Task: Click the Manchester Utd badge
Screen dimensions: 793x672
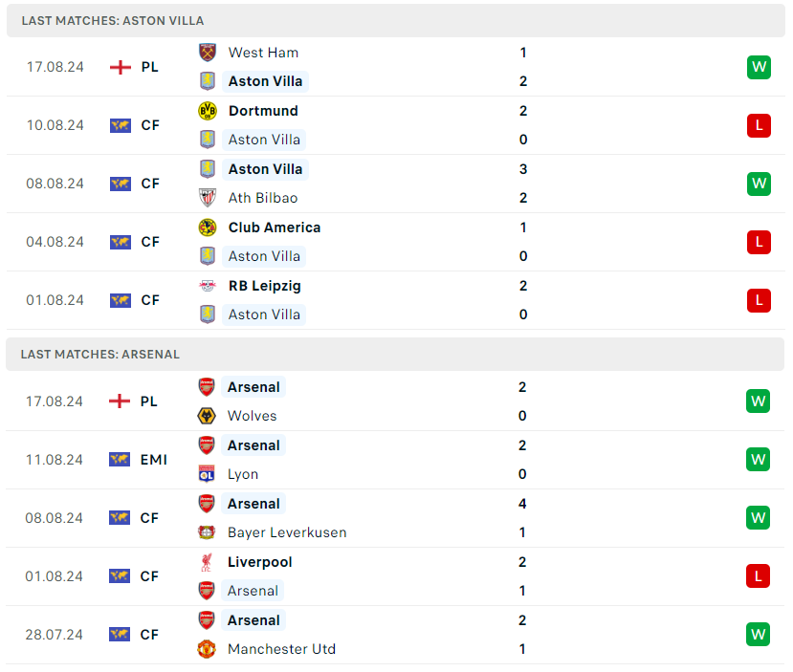Action: [207, 649]
